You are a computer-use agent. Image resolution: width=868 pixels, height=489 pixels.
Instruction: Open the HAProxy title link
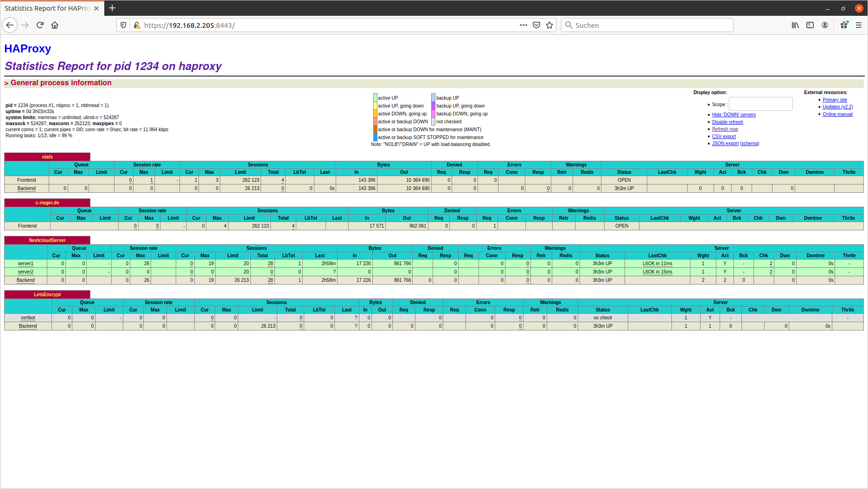click(28, 49)
